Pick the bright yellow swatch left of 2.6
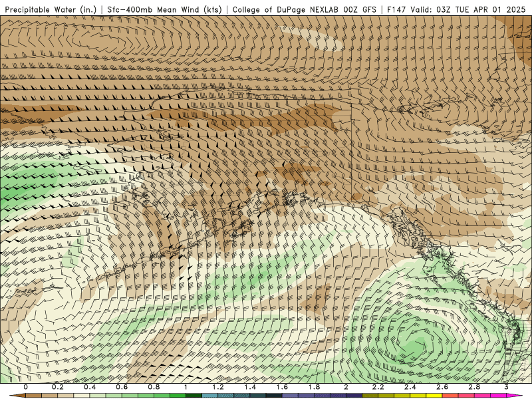532x399 pixels. click(x=434, y=395)
